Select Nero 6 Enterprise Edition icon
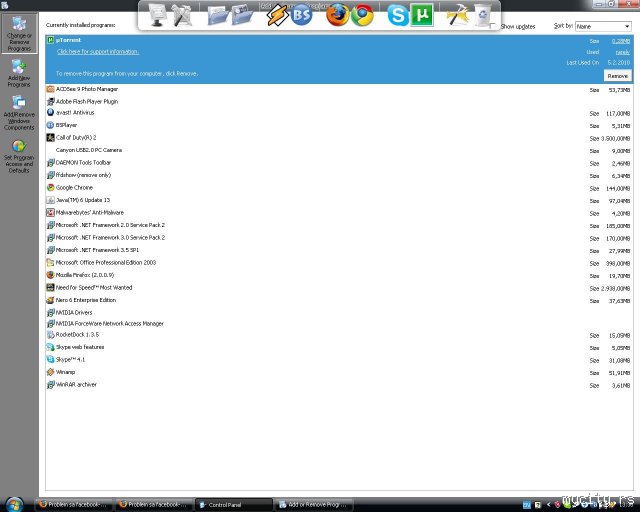The width and height of the screenshot is (640, 512). pos(50,300)
